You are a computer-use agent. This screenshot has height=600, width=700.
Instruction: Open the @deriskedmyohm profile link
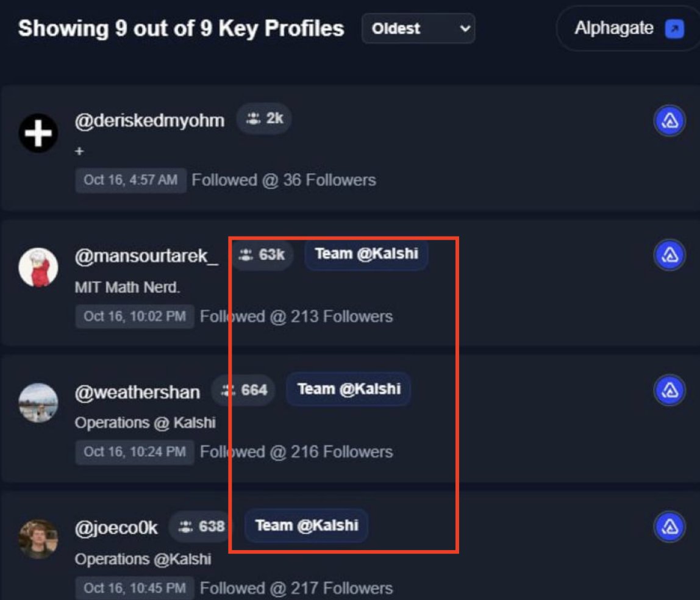pyautogui.click(x=149, y=120)
